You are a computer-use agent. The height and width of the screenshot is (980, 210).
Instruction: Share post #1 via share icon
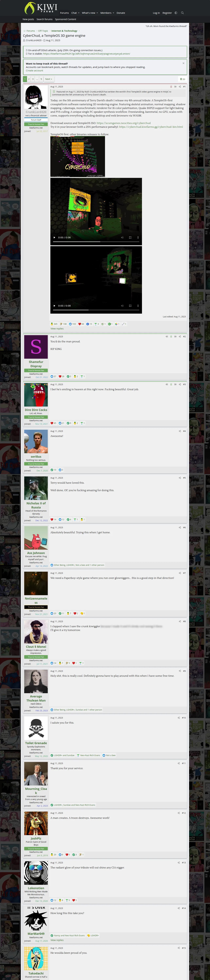(x=180, y=87)
